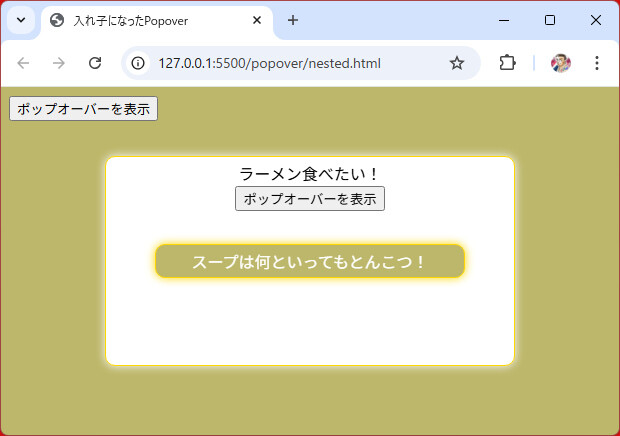Close the 入れ子になったPopover tab
620x436 pixels.
pos(257,20)
